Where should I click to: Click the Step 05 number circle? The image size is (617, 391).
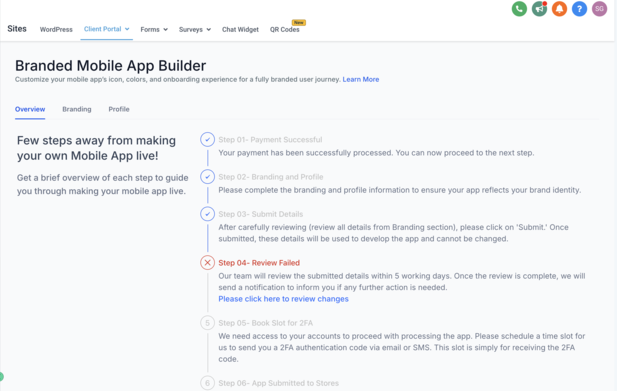[x=207, y=323]
